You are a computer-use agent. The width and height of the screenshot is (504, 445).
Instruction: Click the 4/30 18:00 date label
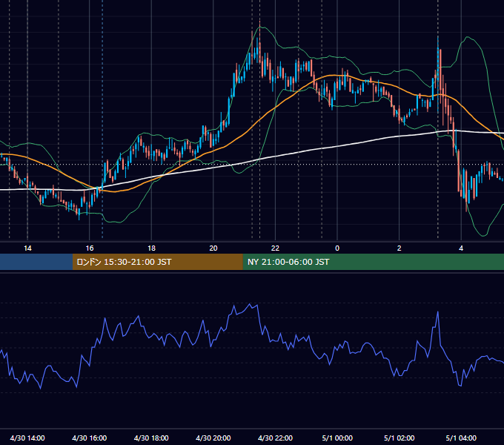click(x=151, y=438)
